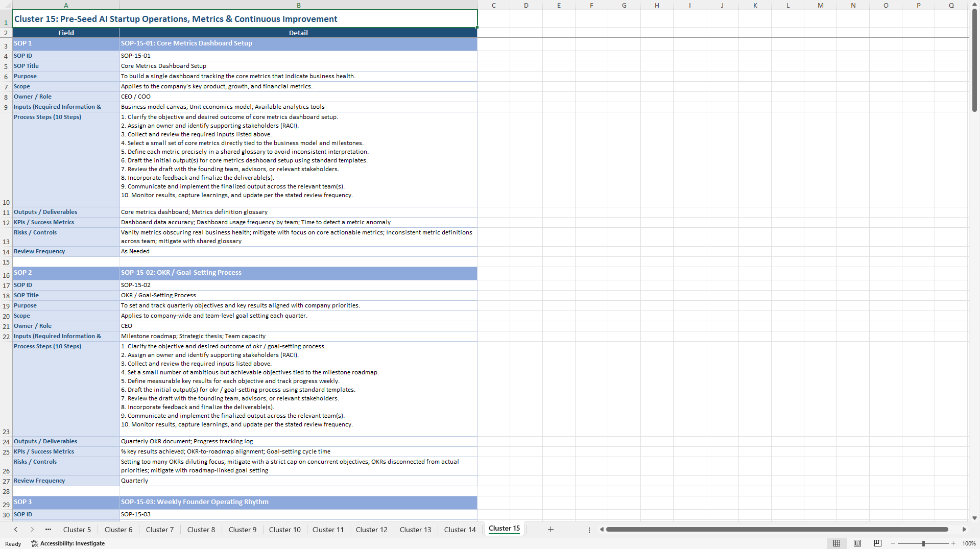The width and height of the screenshot is (980, 549).
Task: Click 'SOP-15-01: Core Metrics Dashboard Setup' cell
Action: tap(299, 44)
